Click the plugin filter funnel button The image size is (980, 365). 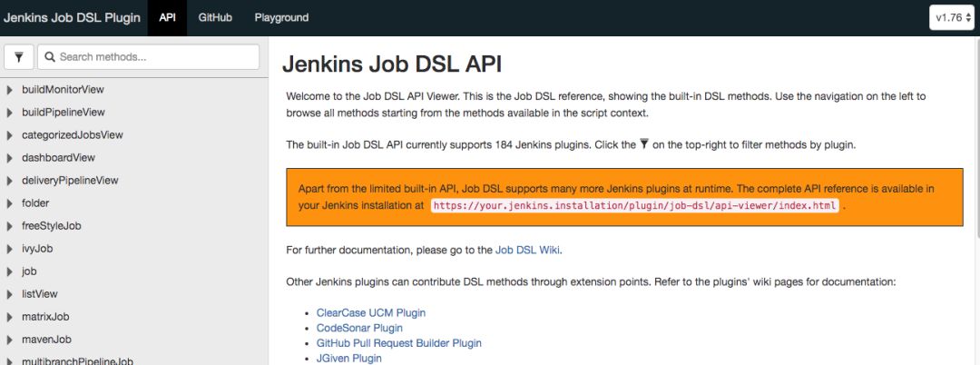point(19,57)
